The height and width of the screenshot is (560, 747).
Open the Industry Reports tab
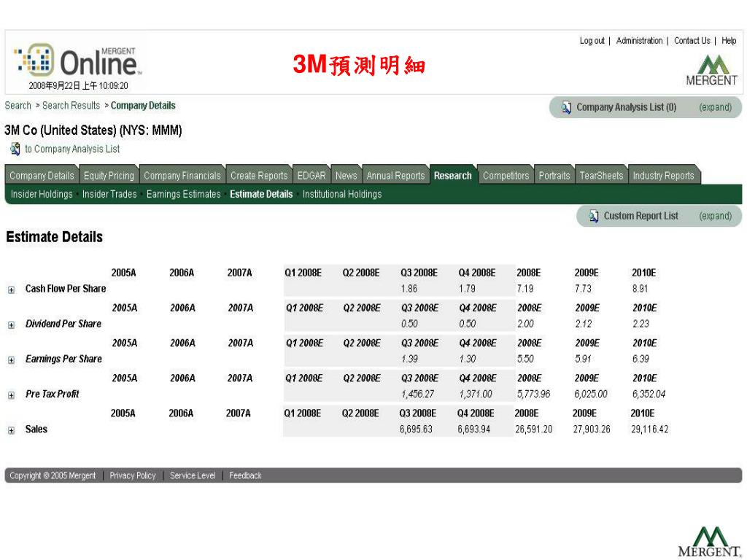pos(664,176)
